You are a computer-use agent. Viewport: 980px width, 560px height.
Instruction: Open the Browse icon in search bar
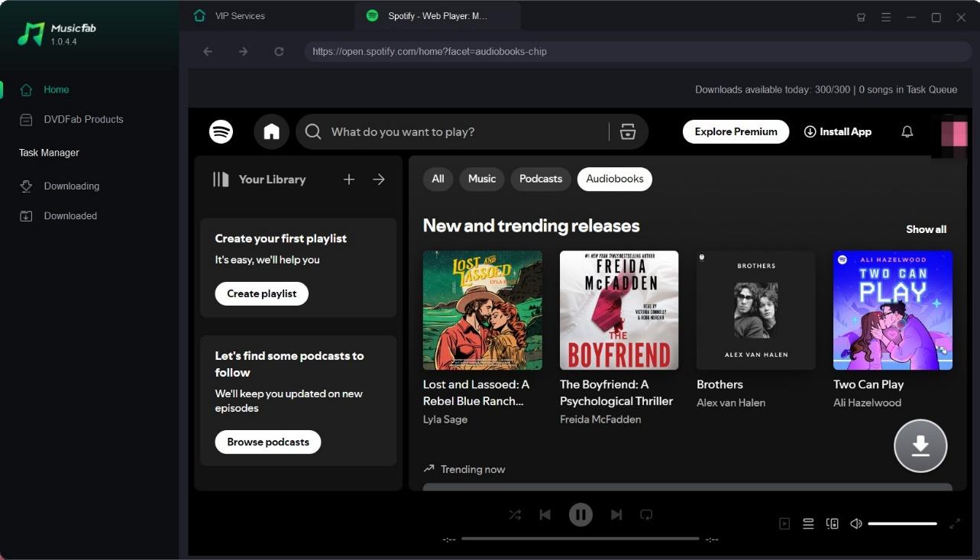[628, 131]
